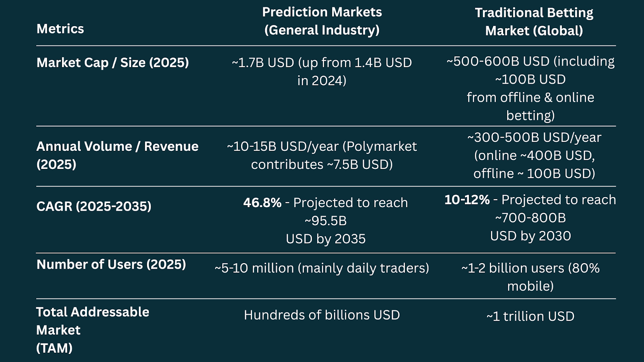Click the ~700-800B USD by 2030 text
This screenshot has width=644, height=362.
530,227
